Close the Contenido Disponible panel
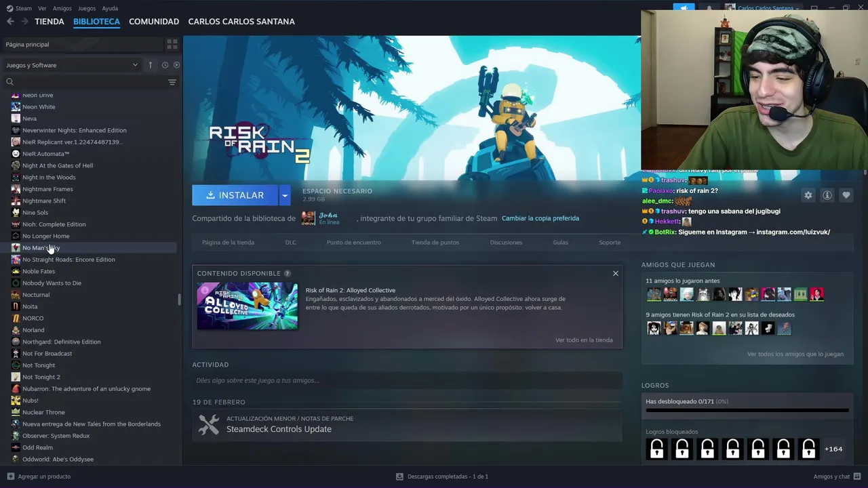This screenshot has width=868, height=488. (x=616, y=273)
